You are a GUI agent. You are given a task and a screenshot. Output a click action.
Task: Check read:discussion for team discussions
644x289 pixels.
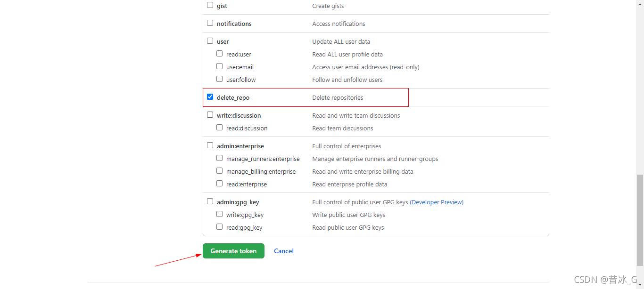click(220, 127)
